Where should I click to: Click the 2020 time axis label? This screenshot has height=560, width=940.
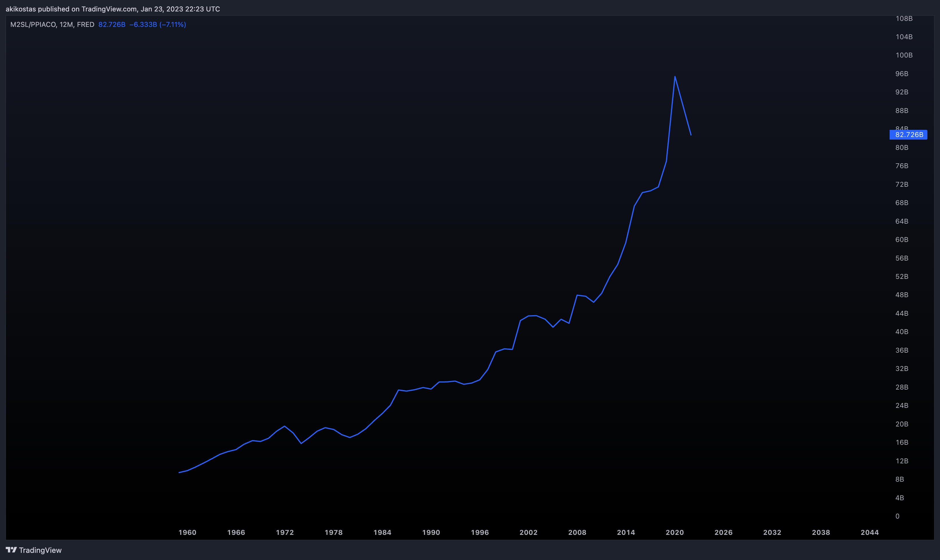tap(674, 533)
